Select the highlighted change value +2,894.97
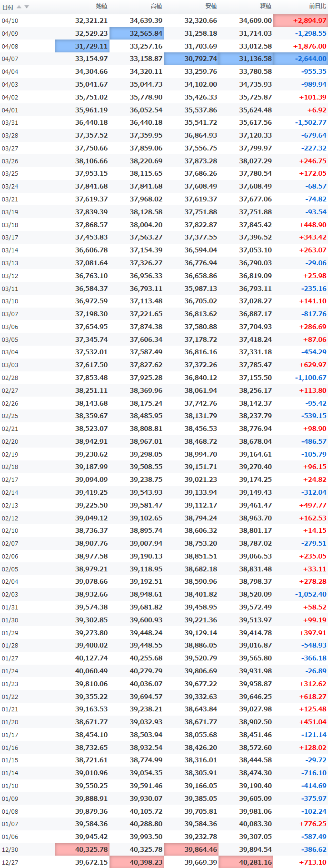 tap(301, 20)
